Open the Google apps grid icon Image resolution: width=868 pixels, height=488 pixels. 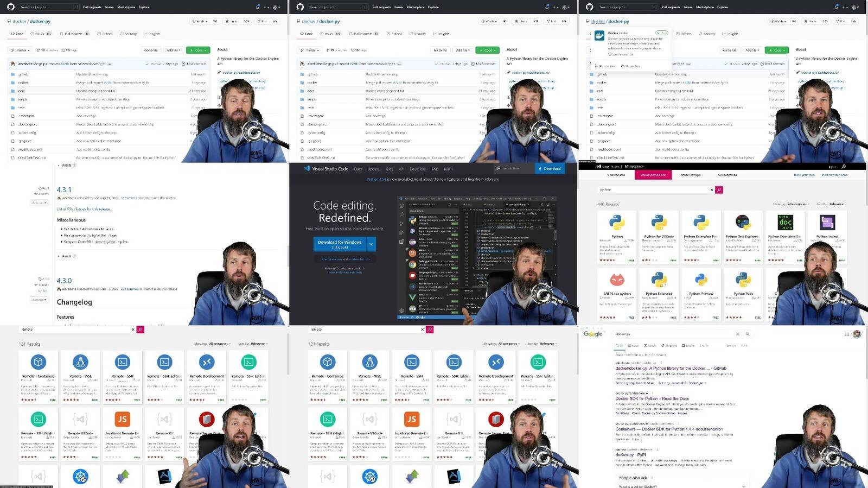(x=847, y=334)
